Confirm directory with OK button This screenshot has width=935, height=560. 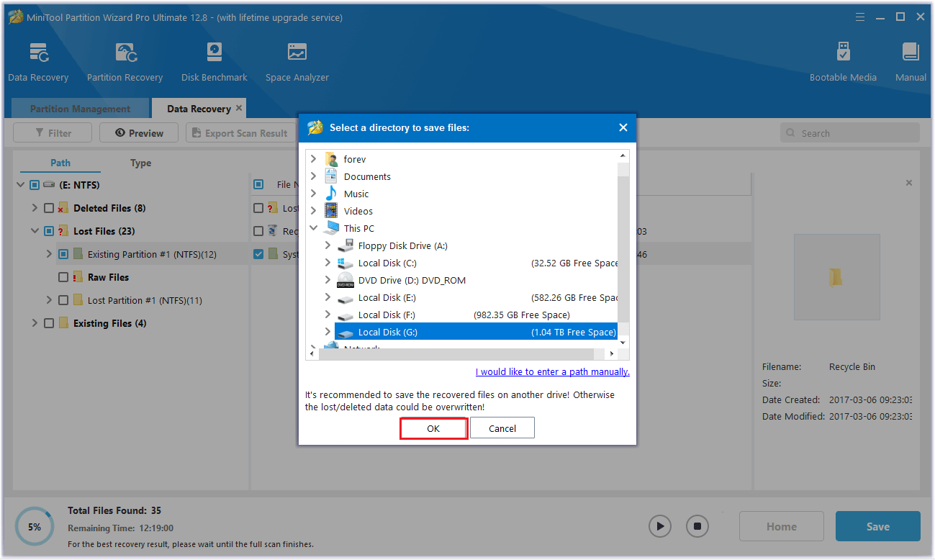[433, 428]
